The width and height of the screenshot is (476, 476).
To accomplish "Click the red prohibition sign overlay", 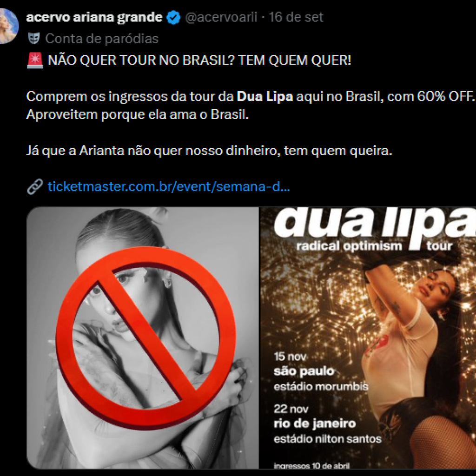I will [146, 338].
